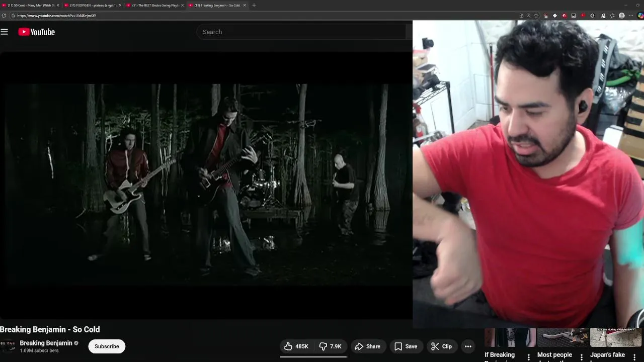Open the red circular extension icon
The image size is (644, 362).
564,16
